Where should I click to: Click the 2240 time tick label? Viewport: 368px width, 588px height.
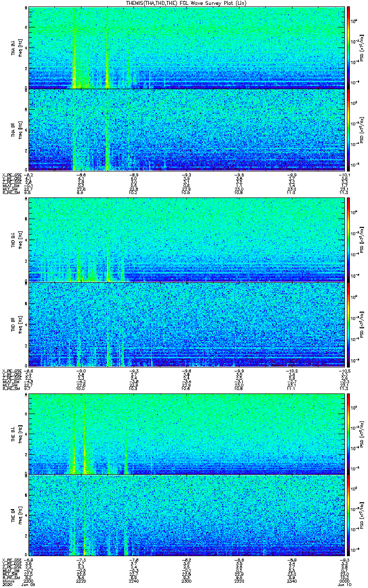[x=133, y=580]
